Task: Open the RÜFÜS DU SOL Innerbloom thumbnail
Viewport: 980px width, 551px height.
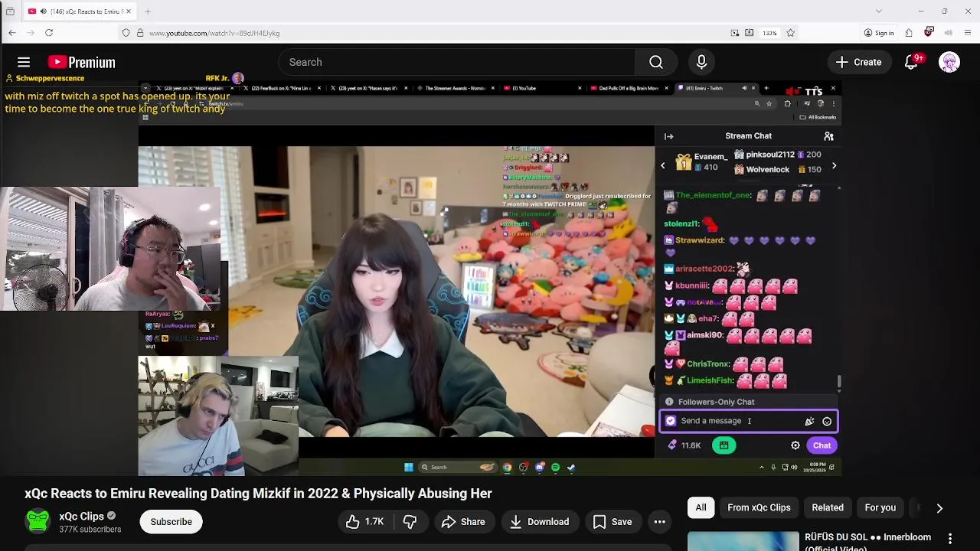Action: click(x=743, y=541)
